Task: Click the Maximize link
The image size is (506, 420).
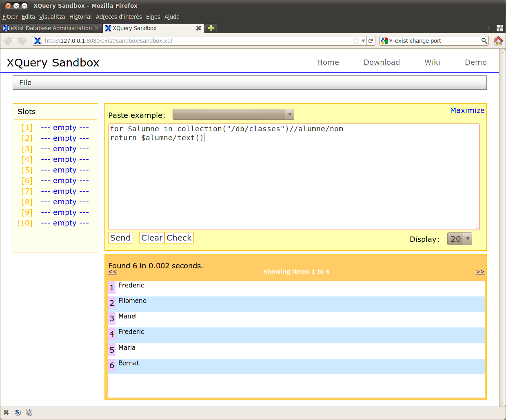Action: [467, 111]
